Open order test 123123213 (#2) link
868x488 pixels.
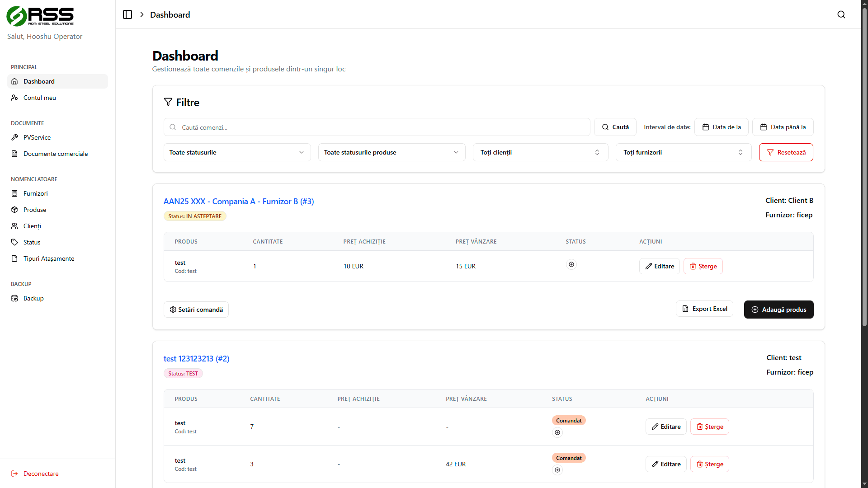[196, 359]
